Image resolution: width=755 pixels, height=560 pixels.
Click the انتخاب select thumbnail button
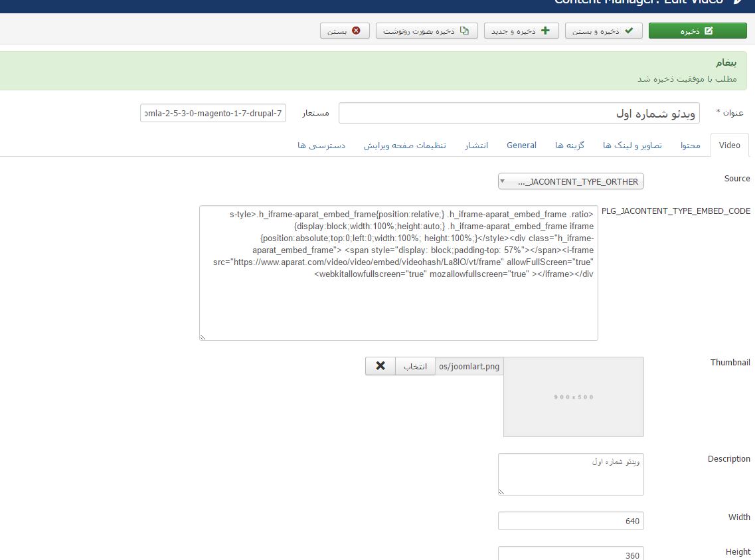415,367
